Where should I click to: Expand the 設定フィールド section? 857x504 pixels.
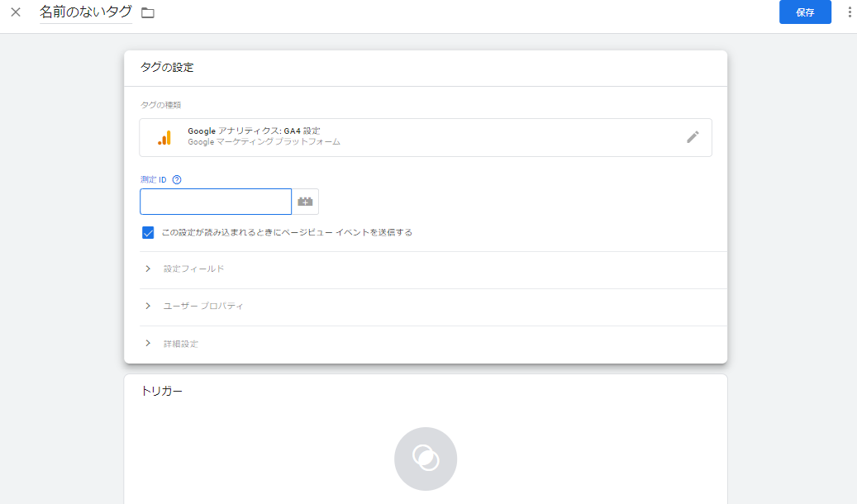[433, 269]
